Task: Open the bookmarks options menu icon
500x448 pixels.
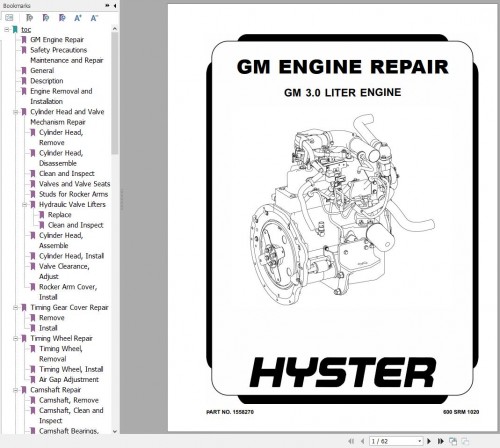Action: 9,18
